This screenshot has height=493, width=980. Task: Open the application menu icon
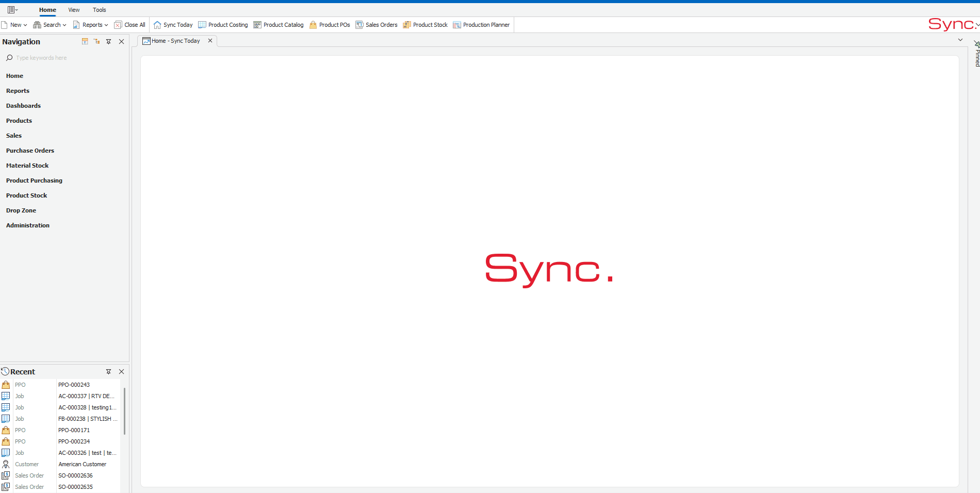(x=12, y=10)
